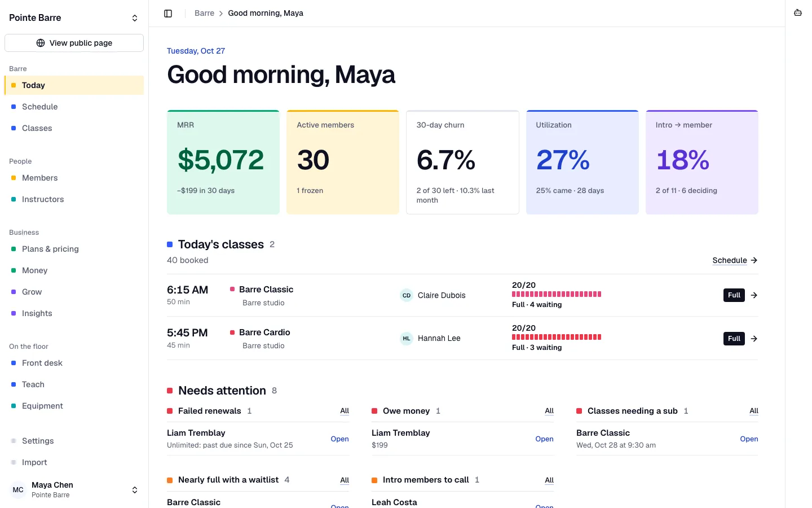Click the HL avatar for Hannah Lee
Image resolution: width=812 pixels, height=508 pixels.
coord(407,338)
